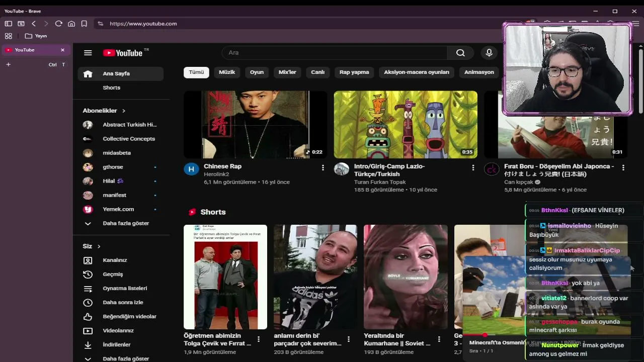
Task: Open the apps grid icon in bookmarks bar
Action: 8,36
